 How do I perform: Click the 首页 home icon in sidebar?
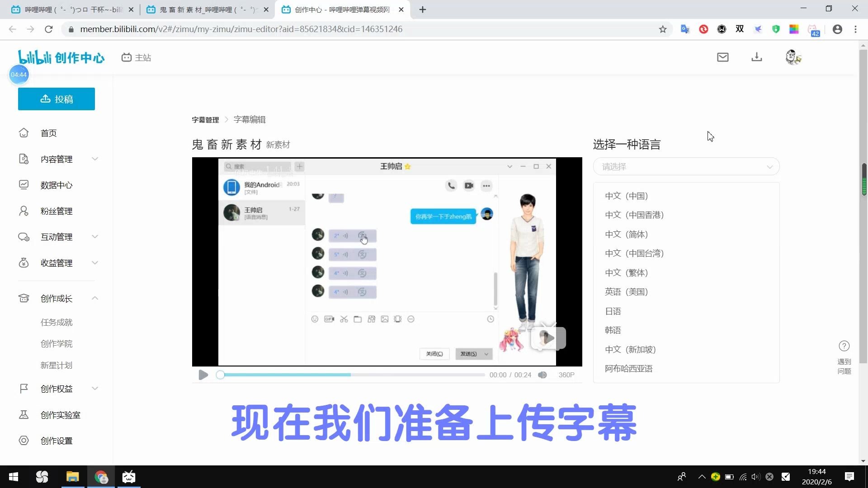click(24, 133)
